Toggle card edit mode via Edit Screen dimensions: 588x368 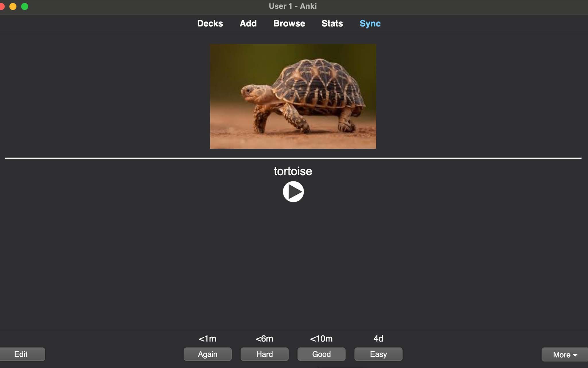point(21,354)
